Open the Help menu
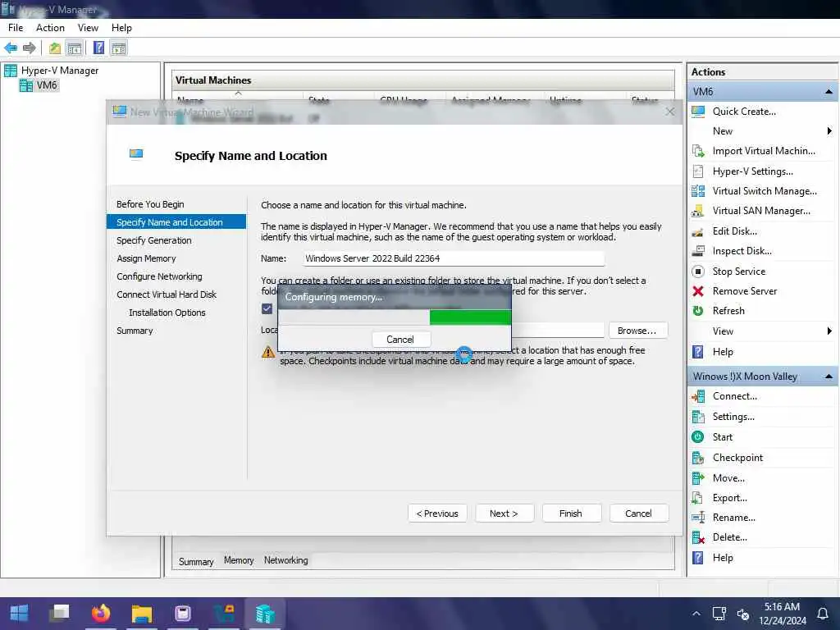The width and height of the screenshot is (840, 630). 121,28
